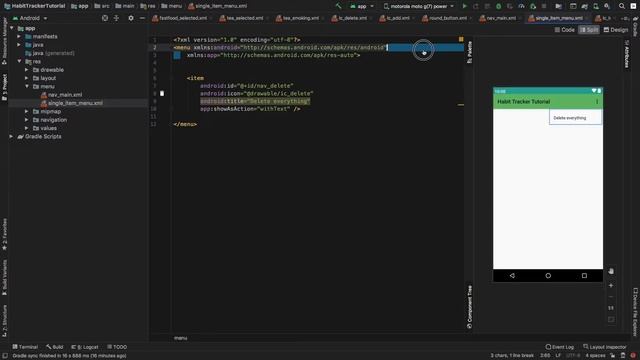Toggle the Favorites tool window

(4, 234)
